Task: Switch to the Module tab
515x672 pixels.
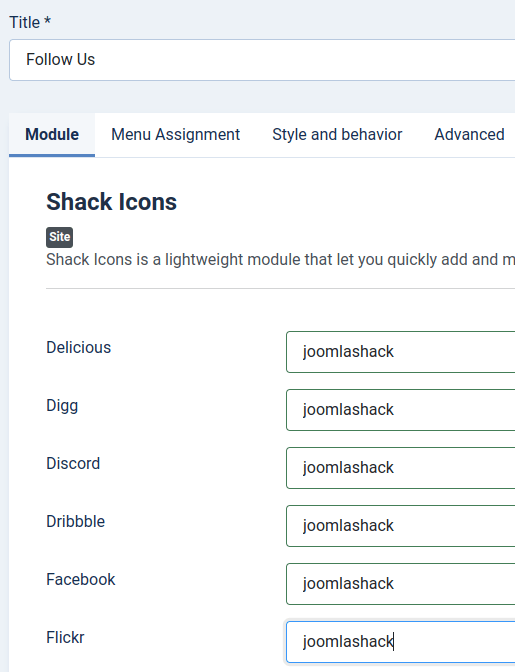Action: tap(52, 135)
